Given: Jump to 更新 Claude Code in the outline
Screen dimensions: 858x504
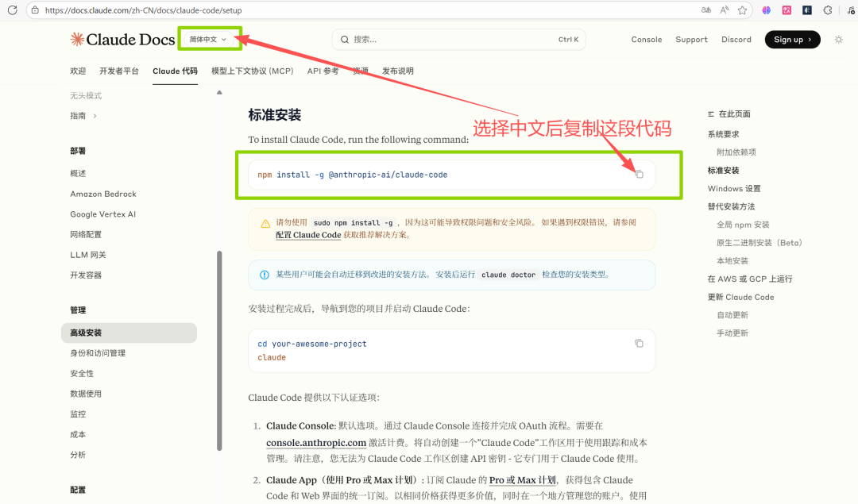Looking at the screenshot, I should (740, 298).
